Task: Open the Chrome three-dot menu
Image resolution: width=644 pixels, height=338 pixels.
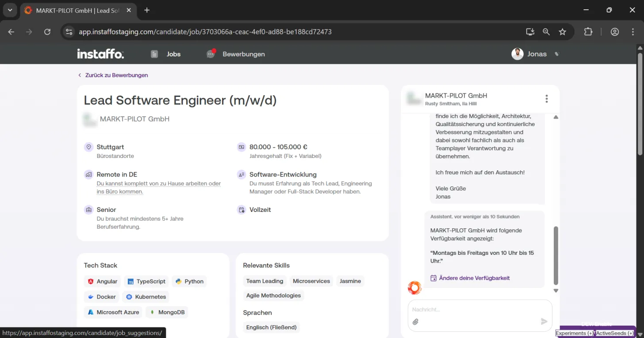Action: pyautogui.click(x=633, y=32)
